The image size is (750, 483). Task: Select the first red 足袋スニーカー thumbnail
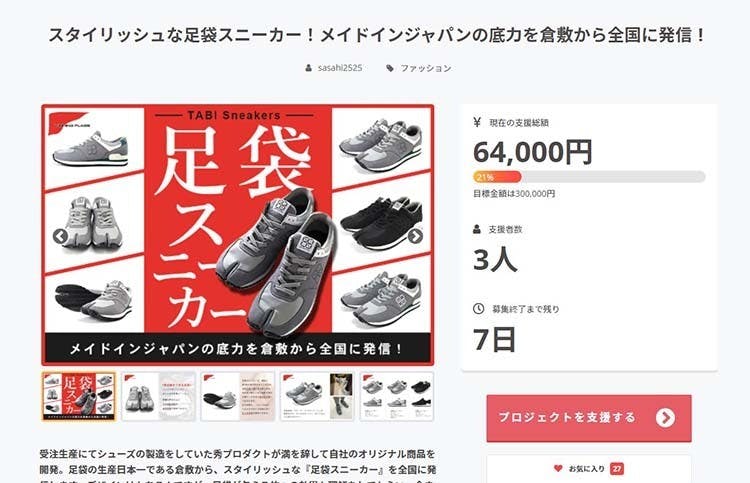(x=78, y=396)
